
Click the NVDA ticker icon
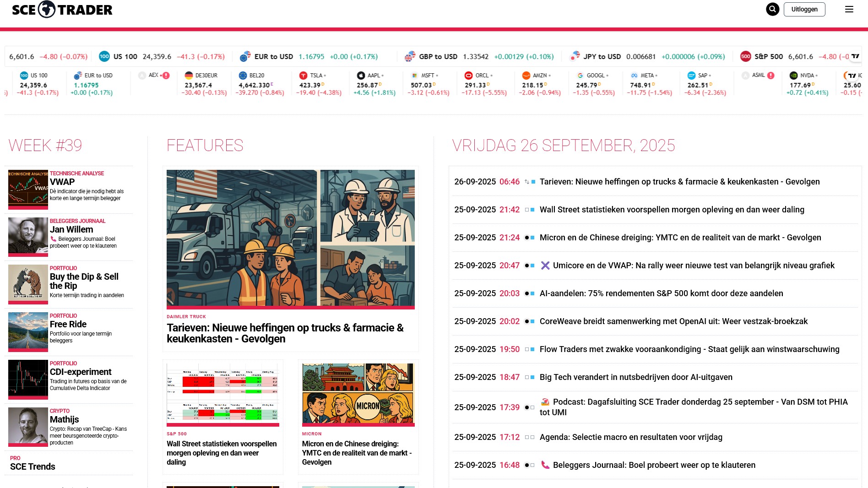pyautogui.click(x=793, y=76)
